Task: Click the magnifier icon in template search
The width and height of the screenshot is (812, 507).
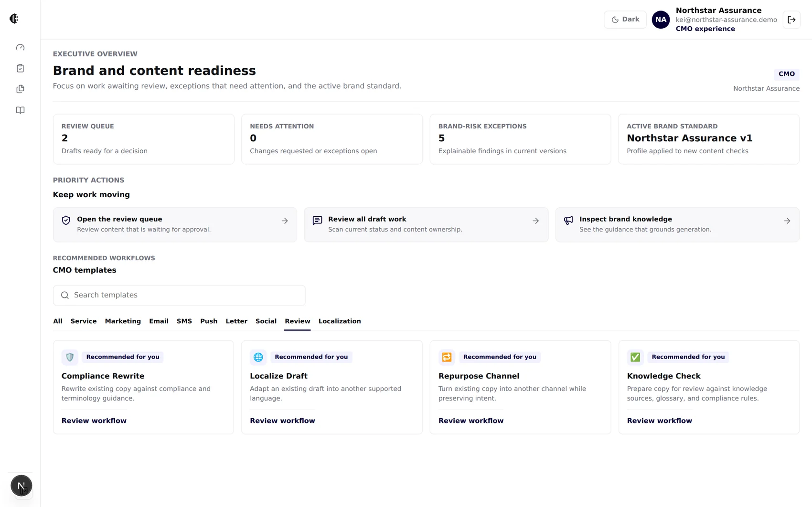Action: point(65,296)
